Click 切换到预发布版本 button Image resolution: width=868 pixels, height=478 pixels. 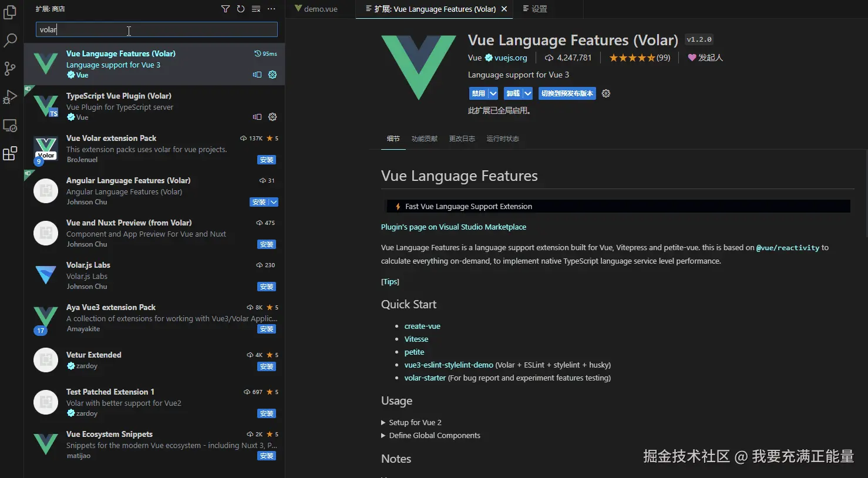click(567, 93)
